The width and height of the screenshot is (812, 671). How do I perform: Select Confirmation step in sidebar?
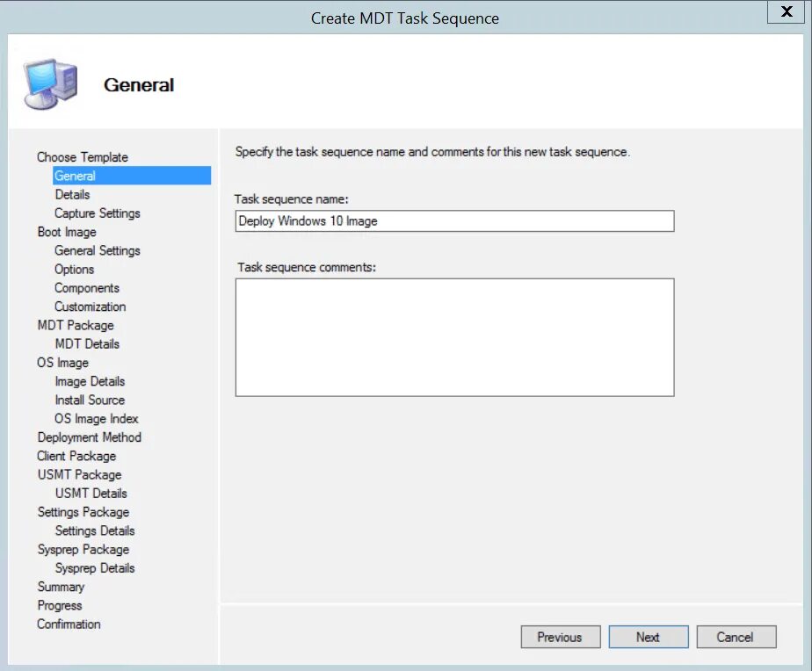click(69, 624)
